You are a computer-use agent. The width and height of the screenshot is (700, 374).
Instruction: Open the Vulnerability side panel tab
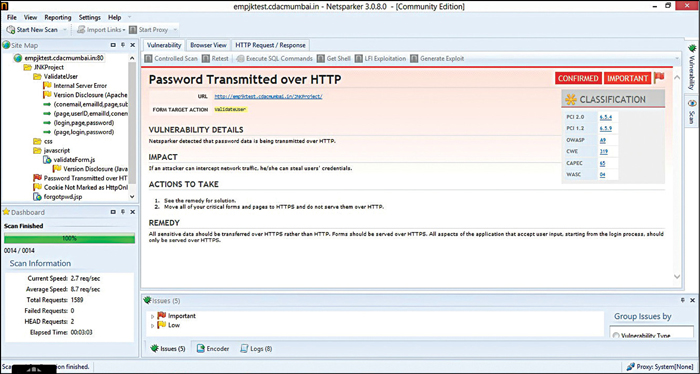(x=692, y=67)
